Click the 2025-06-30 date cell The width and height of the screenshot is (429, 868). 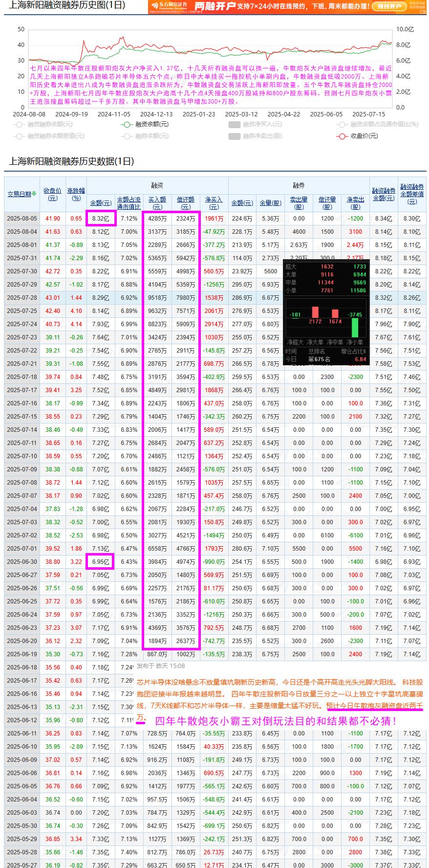tap(22, 562)
